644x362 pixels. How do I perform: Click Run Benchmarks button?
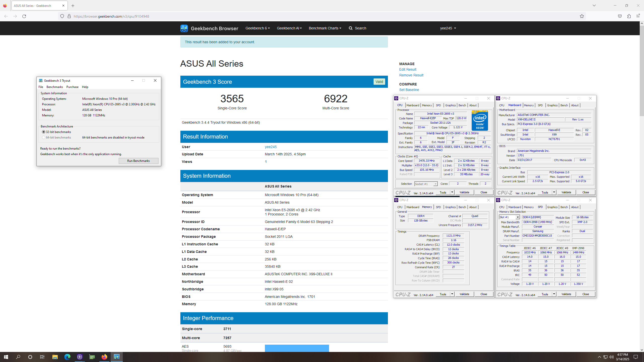coord(138,161)
